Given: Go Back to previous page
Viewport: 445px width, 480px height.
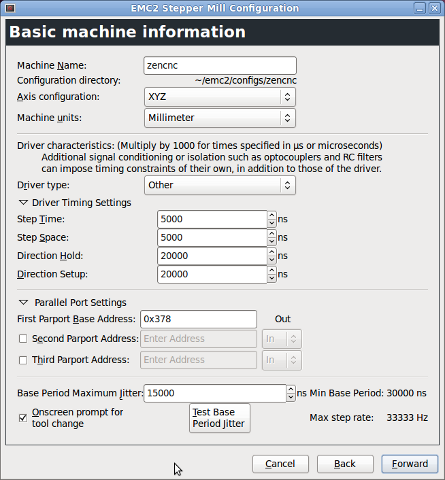Looking at the screenshot, I should (345, 464).
